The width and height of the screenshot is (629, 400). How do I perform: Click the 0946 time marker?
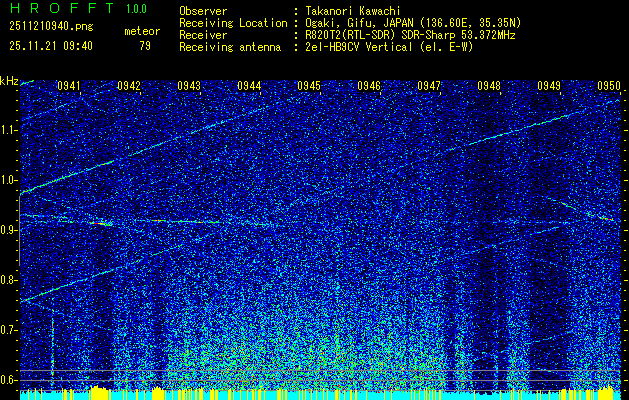369,86
